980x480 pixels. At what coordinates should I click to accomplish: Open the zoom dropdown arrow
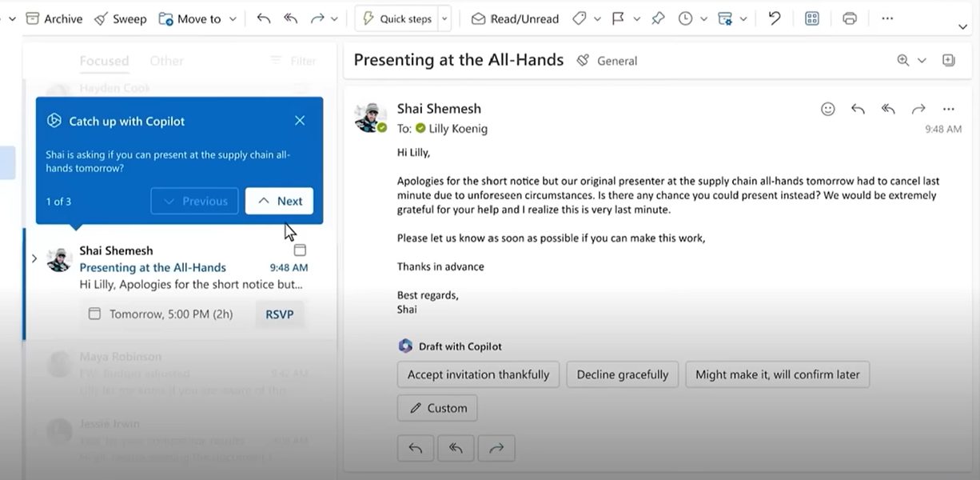922,61
